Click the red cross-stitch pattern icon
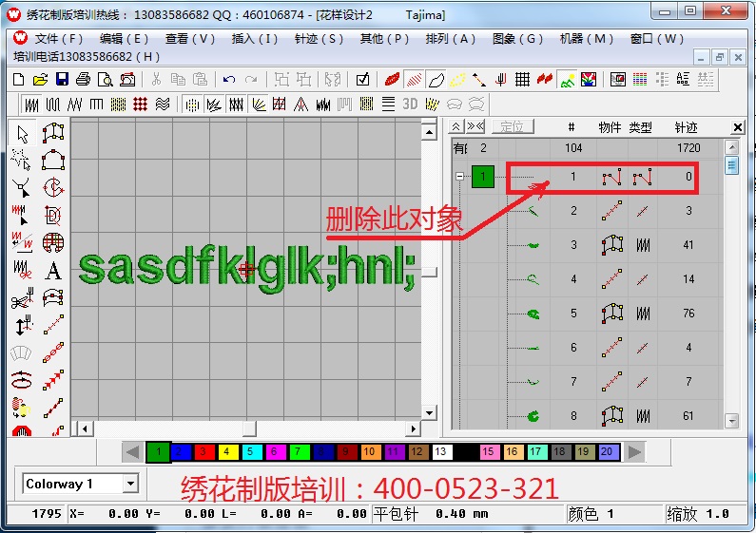This screenshot has height=533, width=756. [141, 105]
